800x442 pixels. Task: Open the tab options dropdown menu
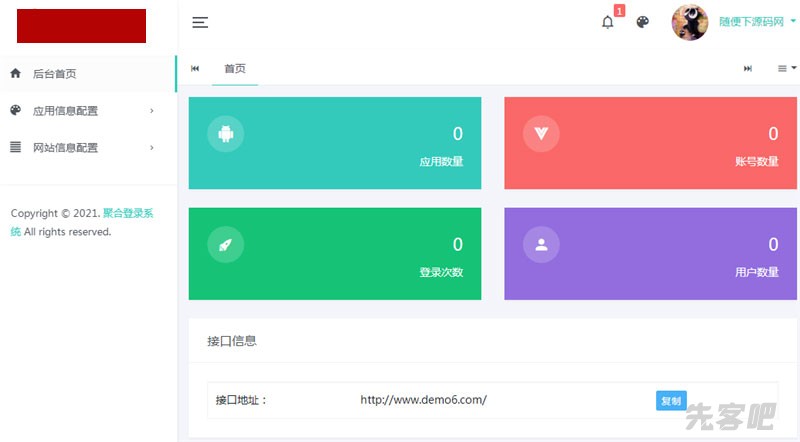(x=786, y=68)
